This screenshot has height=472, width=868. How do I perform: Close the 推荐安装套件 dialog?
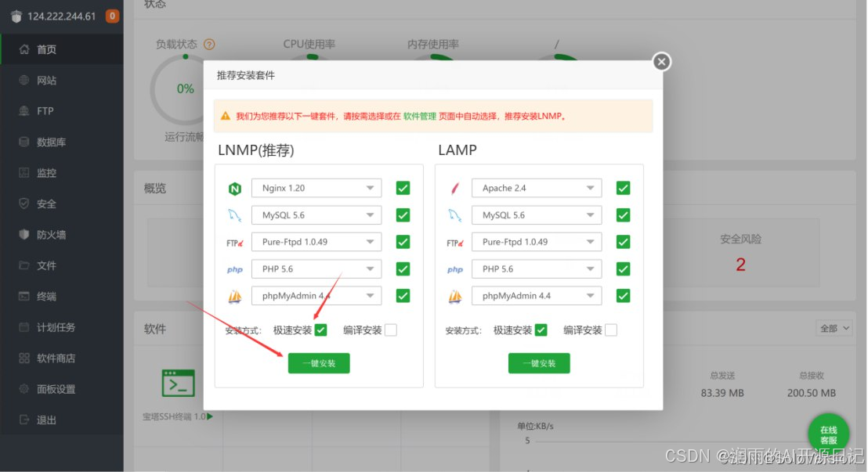click(x=661, y=61)
